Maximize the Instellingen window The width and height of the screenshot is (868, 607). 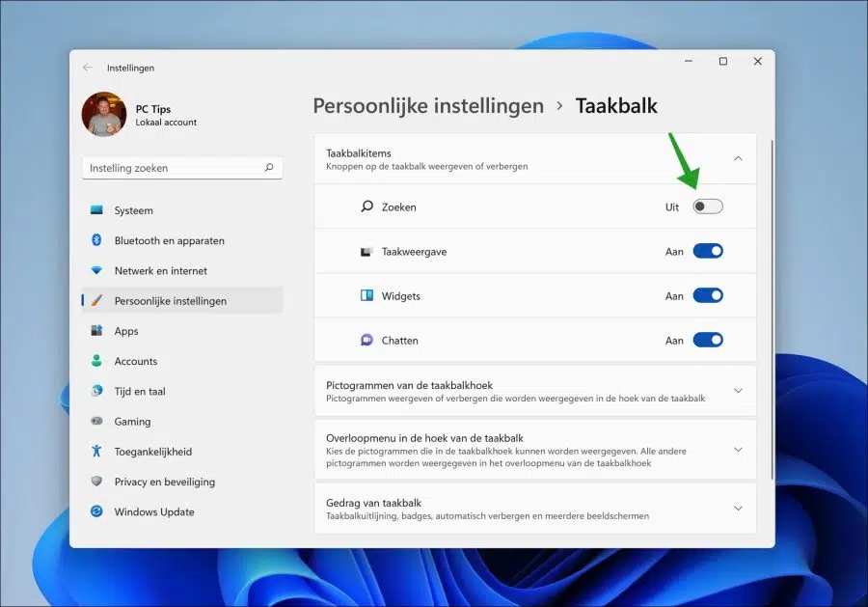723,61
